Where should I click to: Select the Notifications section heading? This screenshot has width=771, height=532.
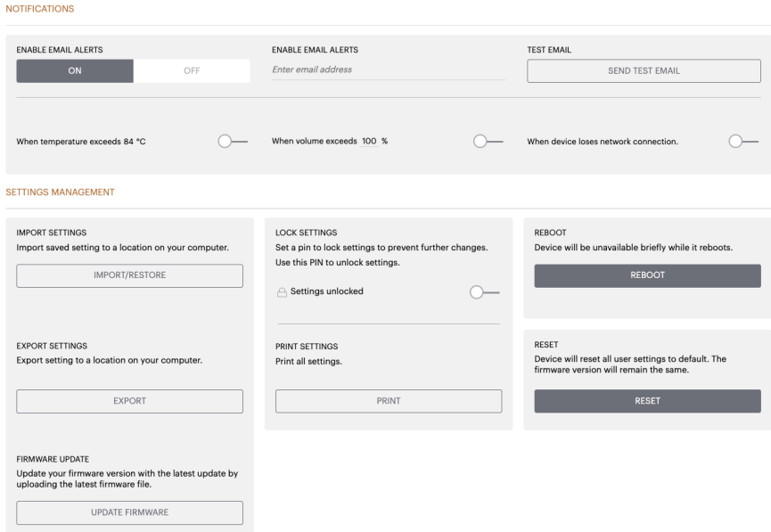tap(40, 9)
